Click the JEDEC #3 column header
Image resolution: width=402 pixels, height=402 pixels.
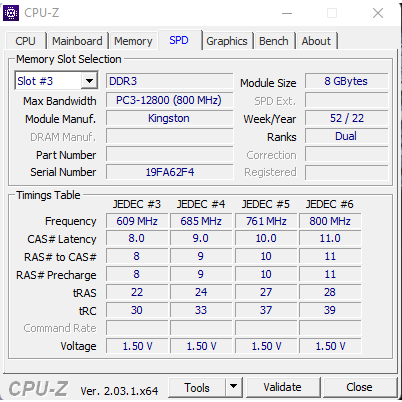click(x=137, y=204)
